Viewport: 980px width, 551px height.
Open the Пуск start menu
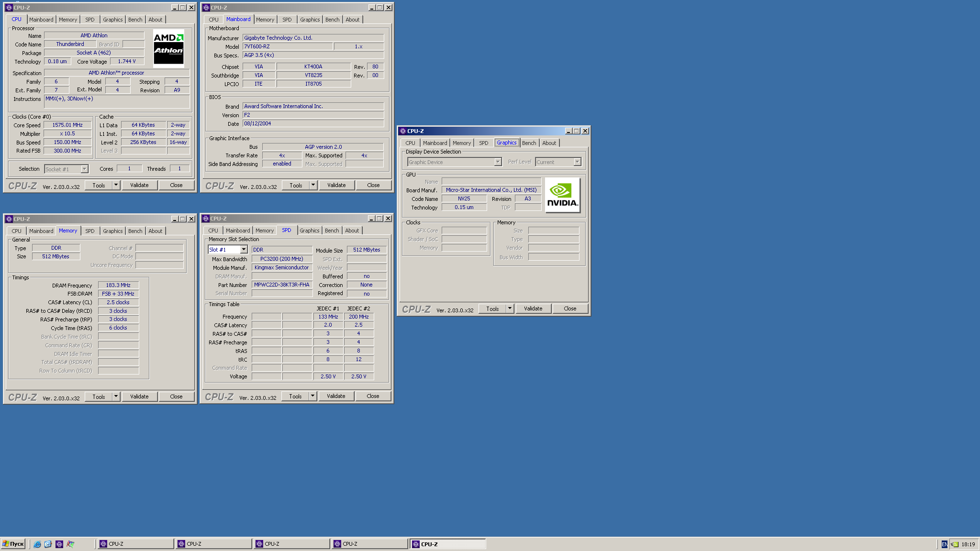pos(13,544)
